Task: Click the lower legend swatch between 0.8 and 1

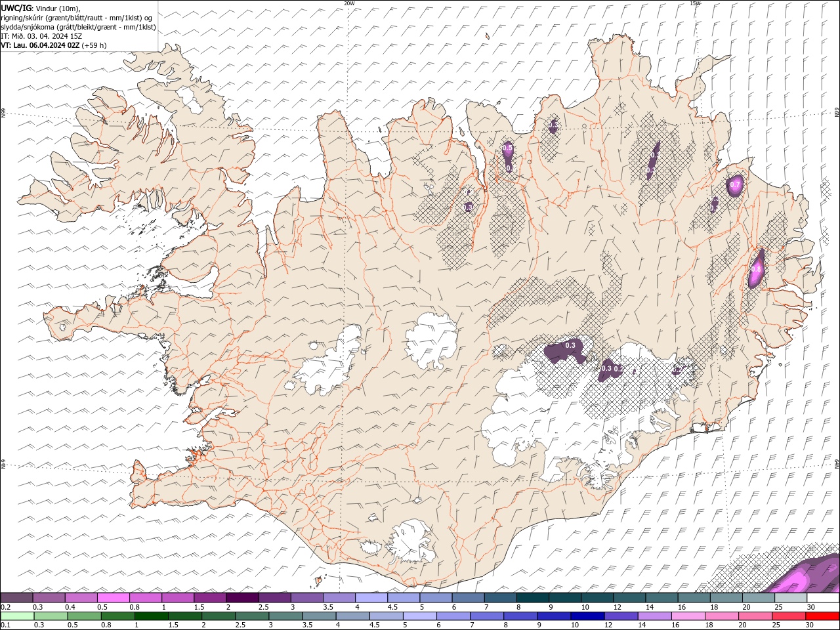Action: [x=119, y=616]
